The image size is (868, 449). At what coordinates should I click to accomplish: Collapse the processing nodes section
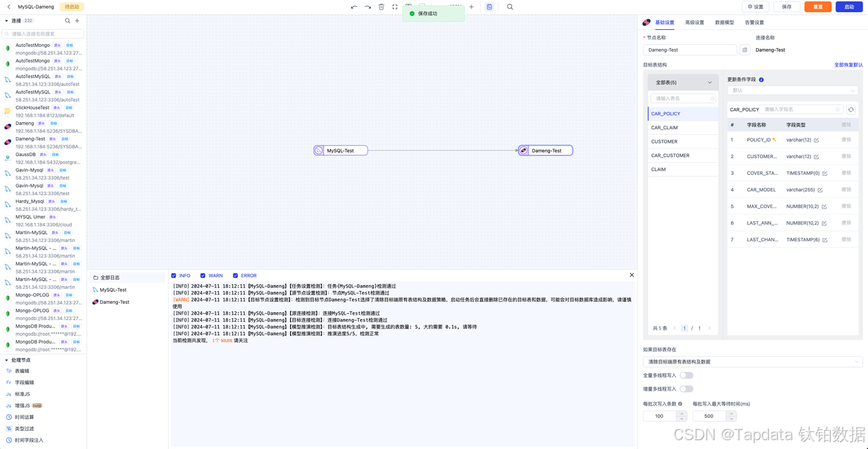click(x=7, y=360)
